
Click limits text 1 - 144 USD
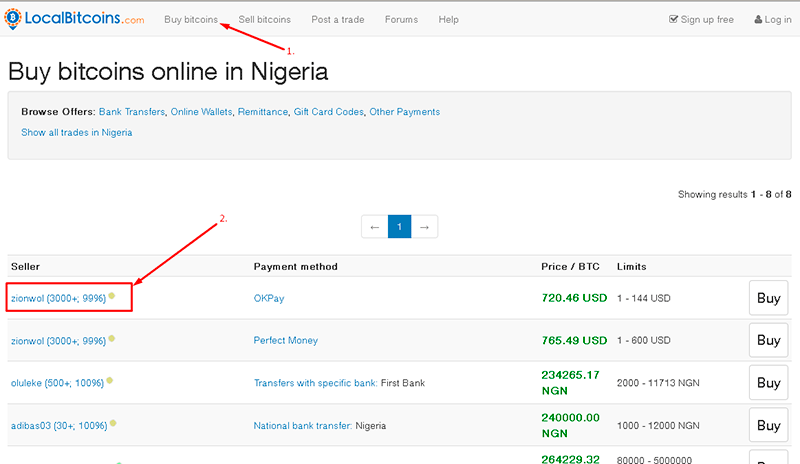pyautogui.click(x=643, y=298)
